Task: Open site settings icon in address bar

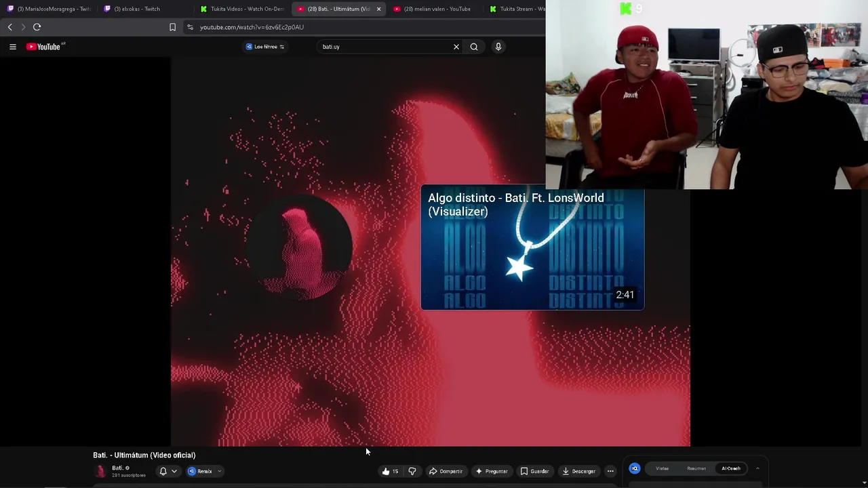Action: (190, 27)
